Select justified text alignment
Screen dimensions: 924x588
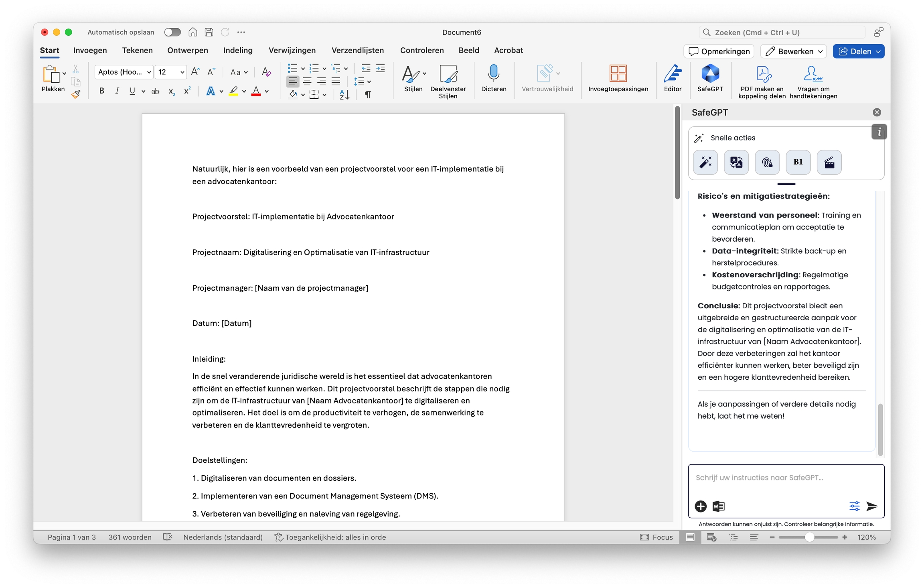pos(336,81)
